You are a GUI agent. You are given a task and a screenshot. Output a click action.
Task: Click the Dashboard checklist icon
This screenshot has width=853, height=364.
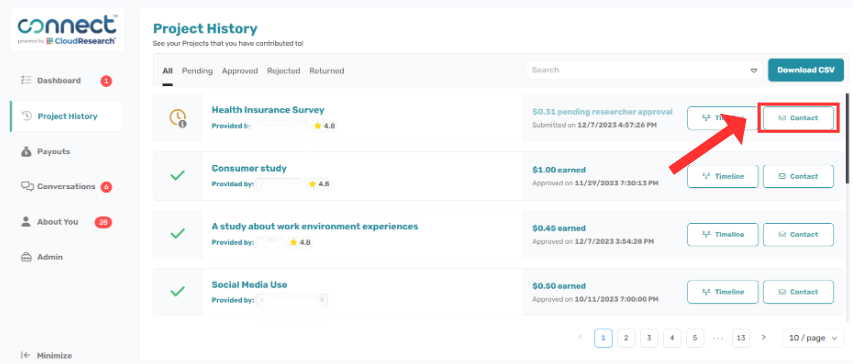coord(26,81)
